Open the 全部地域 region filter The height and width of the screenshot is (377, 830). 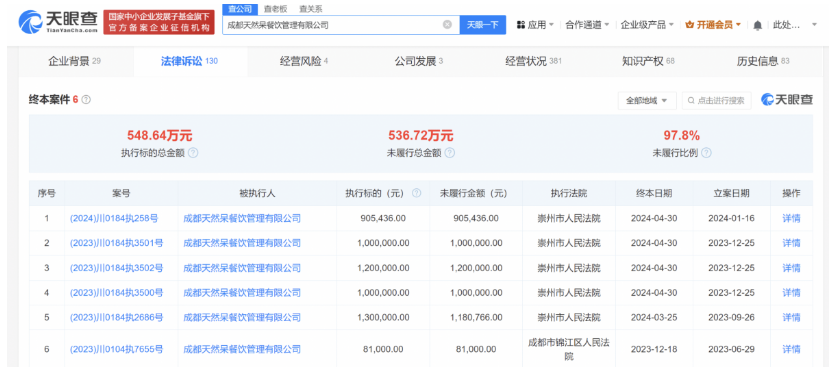tap(647, 100)
